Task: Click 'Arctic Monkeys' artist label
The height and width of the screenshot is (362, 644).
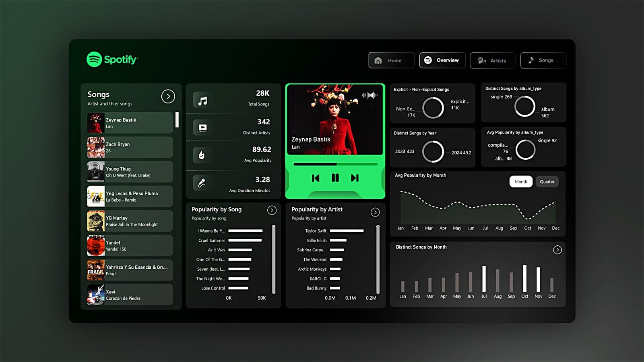Action: [x=312, y=269]
